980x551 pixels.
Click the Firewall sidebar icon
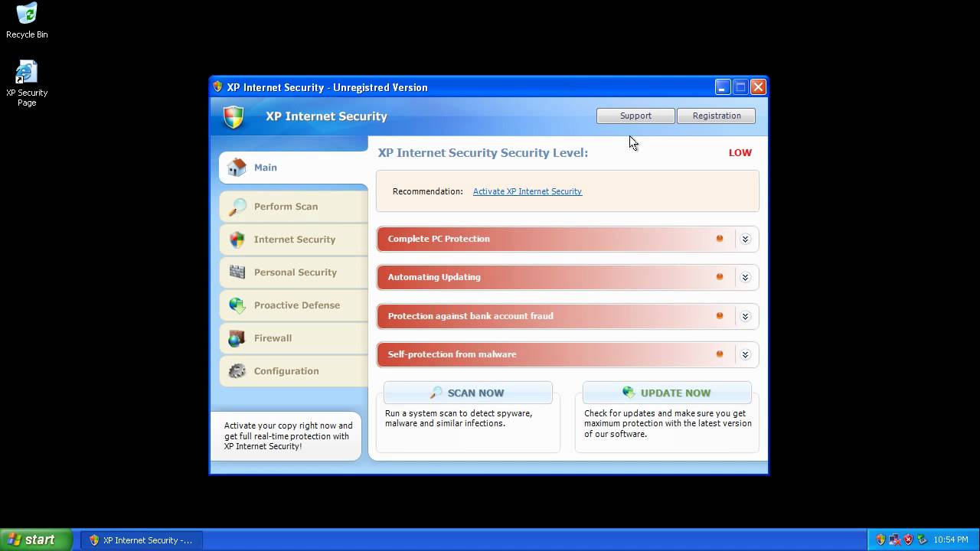tap(237, 338)
